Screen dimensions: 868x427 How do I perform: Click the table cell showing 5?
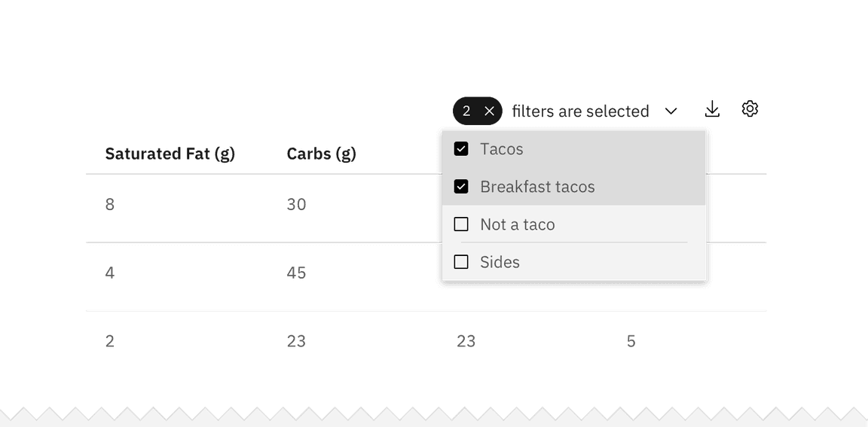pyautogui.click(x=631, y=341)
